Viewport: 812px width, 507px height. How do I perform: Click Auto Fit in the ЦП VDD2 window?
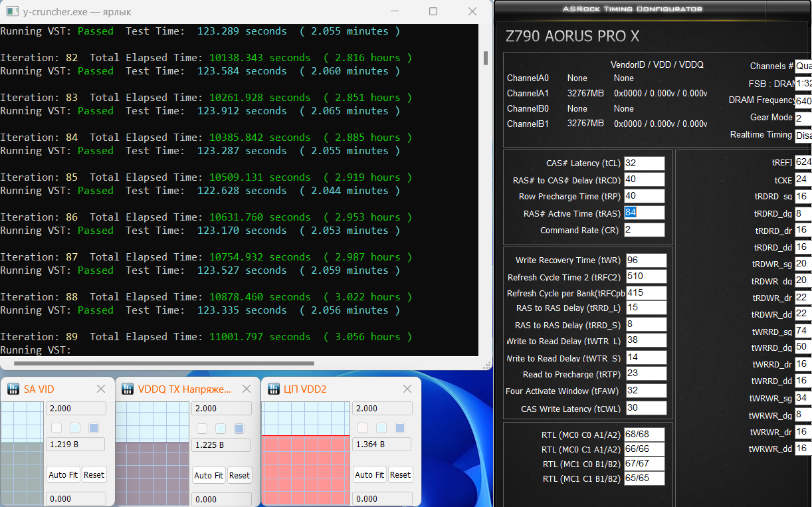(x=369, y=474)
